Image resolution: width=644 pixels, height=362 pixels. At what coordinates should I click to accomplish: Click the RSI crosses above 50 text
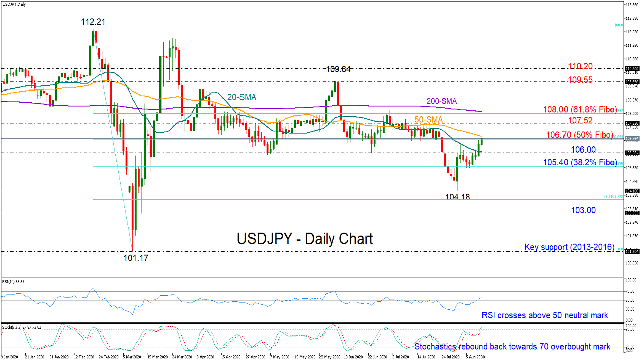click(545, 315)
